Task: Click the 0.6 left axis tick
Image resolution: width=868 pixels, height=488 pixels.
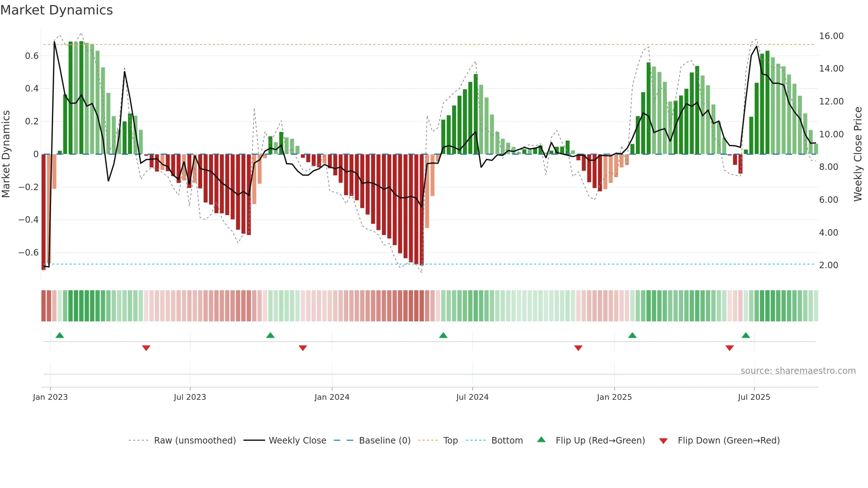Action: [32, 56]
